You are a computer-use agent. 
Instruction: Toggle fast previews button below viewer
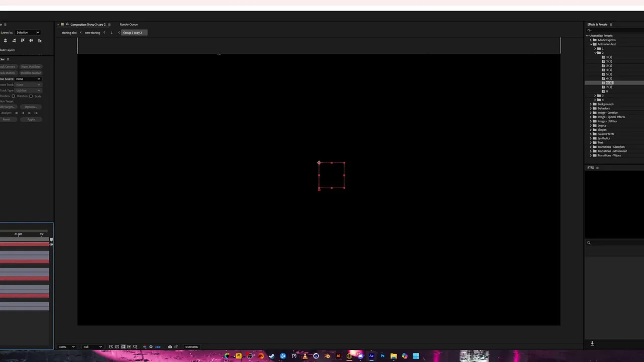click(x=111, y=347)
